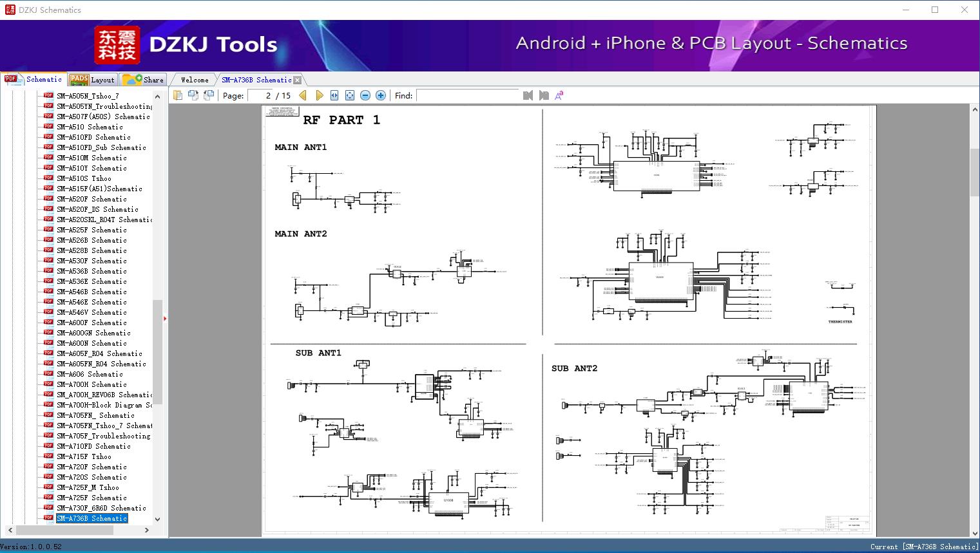Open SM-A705F_Troubleshooting entry
This screenshot has width=980, height=553.
(x=103, y=436)
